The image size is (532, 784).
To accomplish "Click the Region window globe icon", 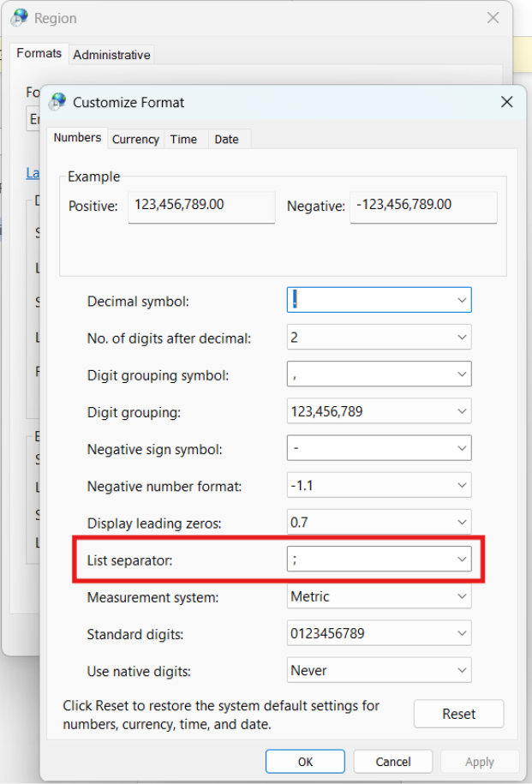I will 19,17.
